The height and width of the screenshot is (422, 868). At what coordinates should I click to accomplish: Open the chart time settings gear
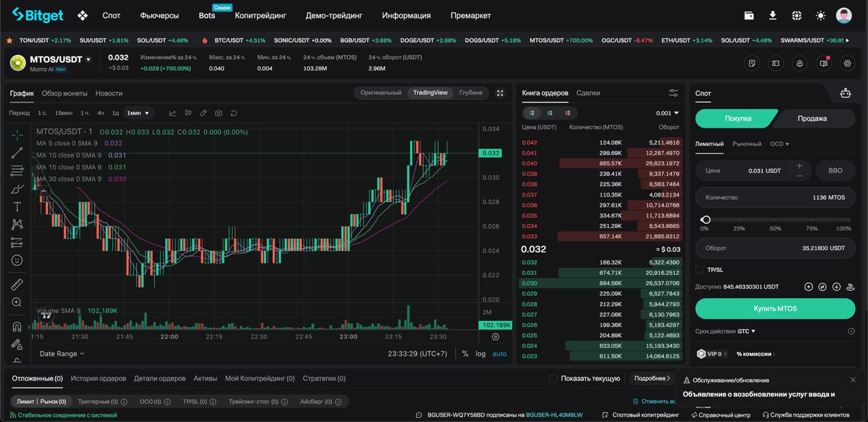pos(496,337)
